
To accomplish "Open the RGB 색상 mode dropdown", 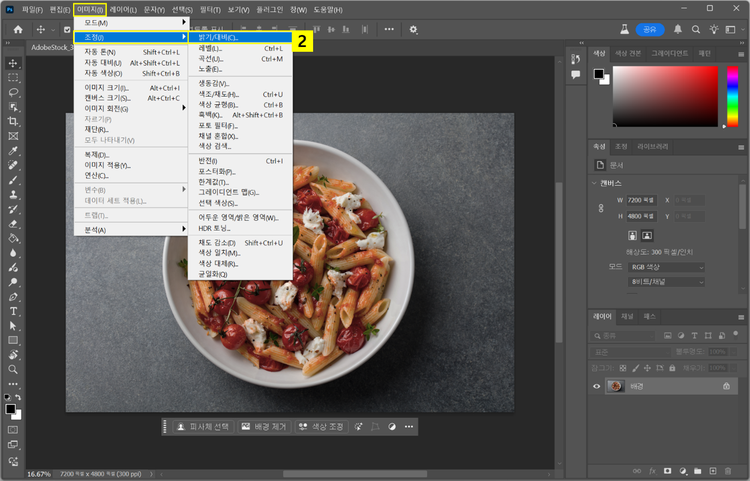I will 666,267.
